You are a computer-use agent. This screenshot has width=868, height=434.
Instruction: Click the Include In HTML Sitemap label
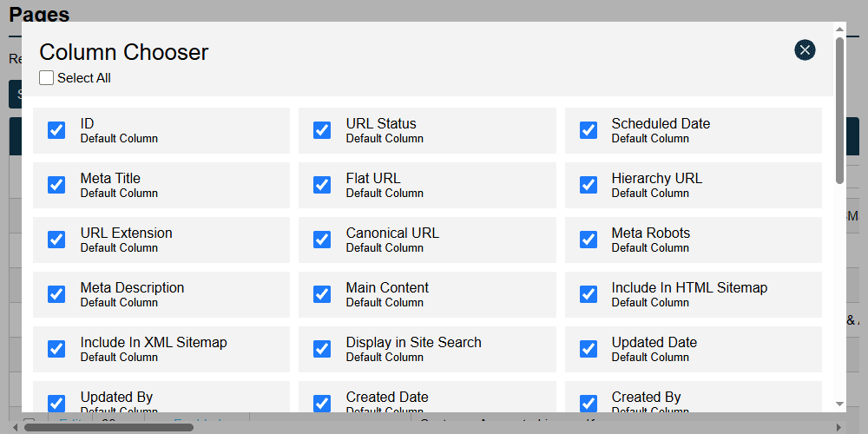(689, 288)
